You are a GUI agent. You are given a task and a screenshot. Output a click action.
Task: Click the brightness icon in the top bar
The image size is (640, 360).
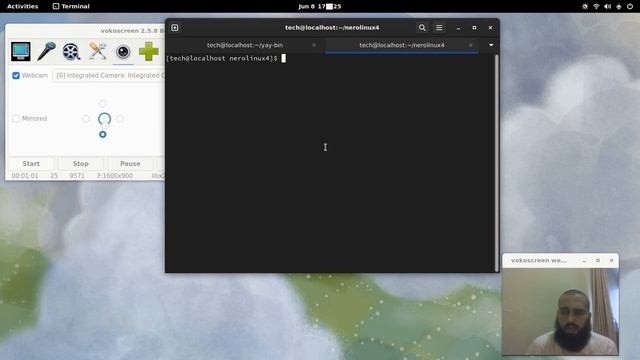click(x=585, y=6)
